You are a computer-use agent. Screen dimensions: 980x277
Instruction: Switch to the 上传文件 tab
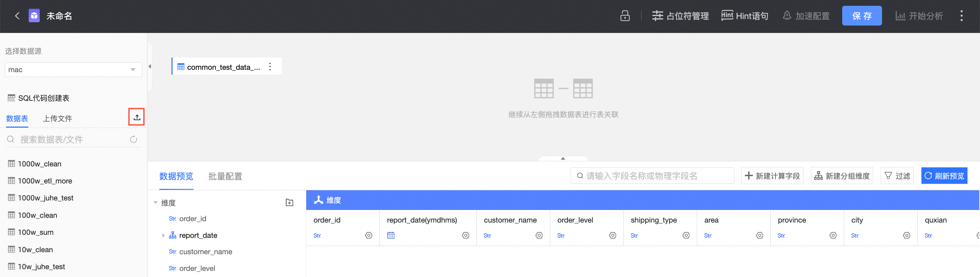pyautogui.click(x=58, y=118)
